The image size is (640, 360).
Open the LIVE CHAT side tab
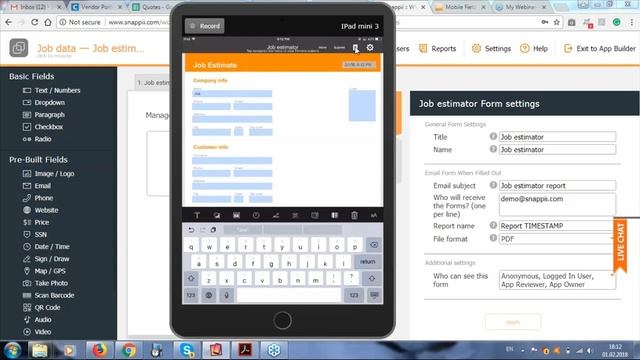[620, 245]
